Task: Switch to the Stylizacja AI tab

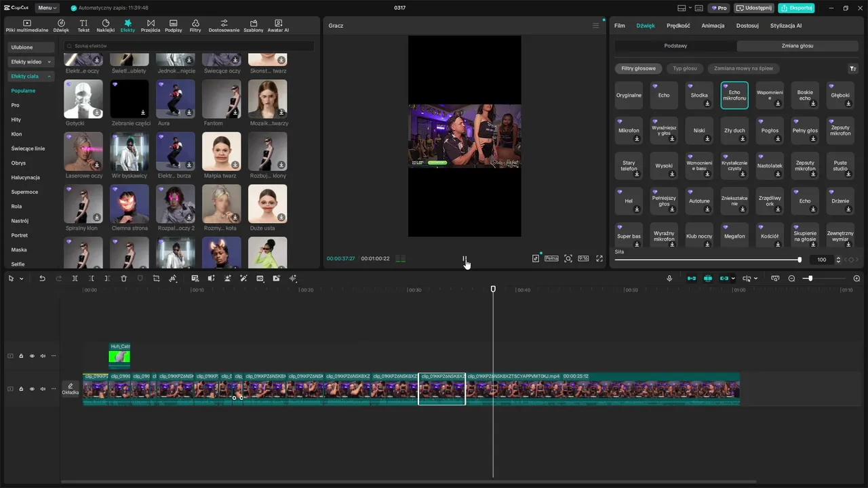Action: click(786, 26)
